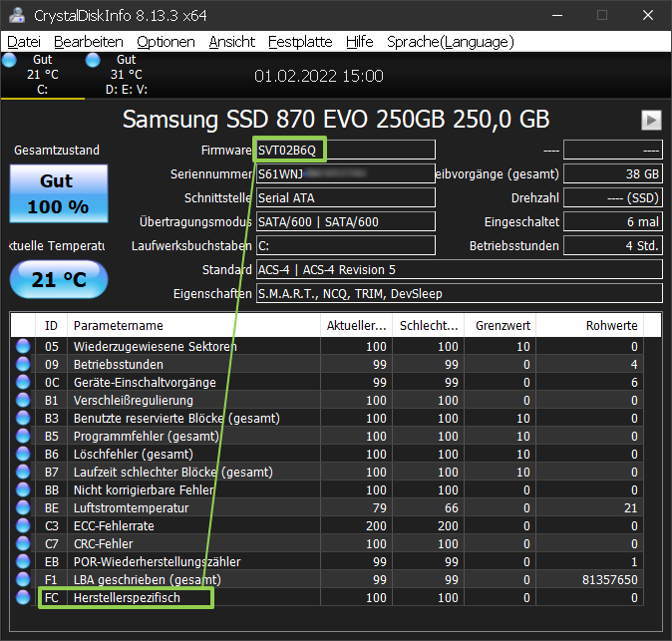Click the Samsung SSD 870 EVO title
Screen dimensions: 672x641
pyautogui.click(x=336, y=119)
